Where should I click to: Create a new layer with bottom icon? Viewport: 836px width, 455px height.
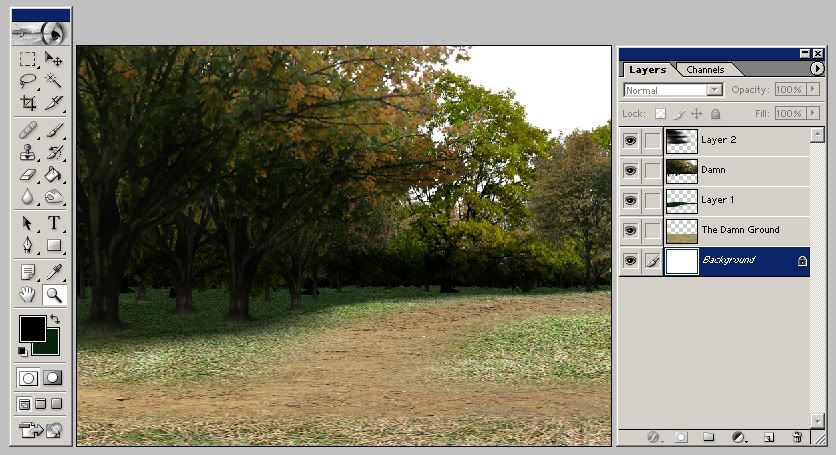(x=769, y=437)
